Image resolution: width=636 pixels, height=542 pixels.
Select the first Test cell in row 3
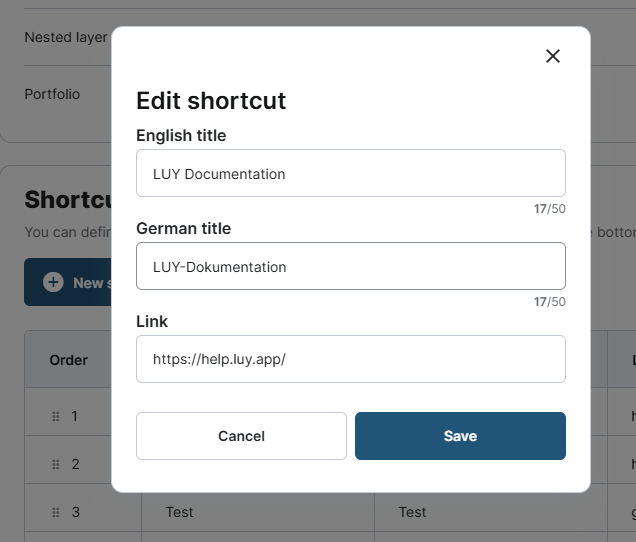tap(180, 512)
